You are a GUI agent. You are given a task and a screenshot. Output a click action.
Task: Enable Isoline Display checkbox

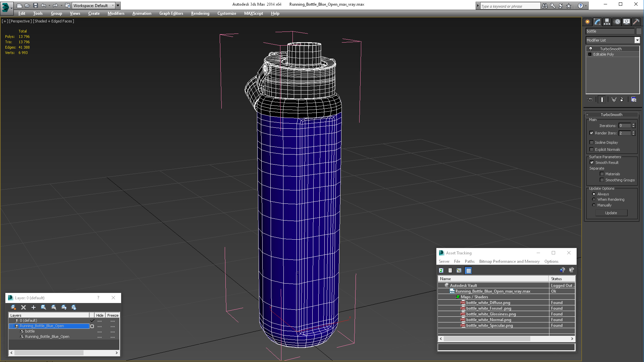(592, 142)
